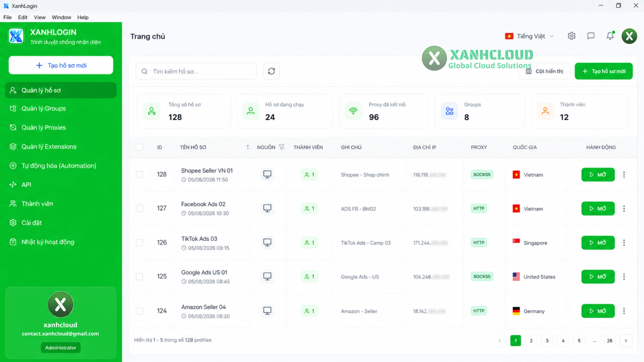
Task: Click the member badge for profile 128
Action: pyautogui.click(x=309, y=174)
